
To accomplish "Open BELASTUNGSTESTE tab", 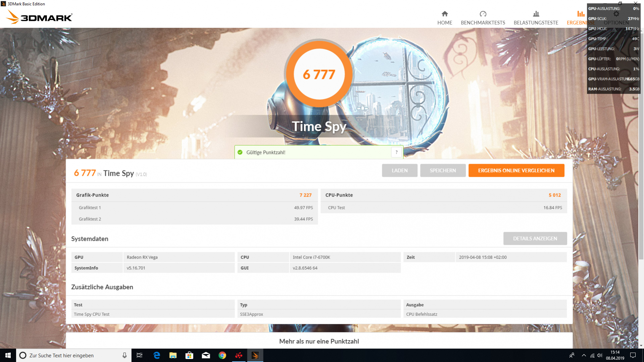I will pyautogui.click(x=536, y=18).
